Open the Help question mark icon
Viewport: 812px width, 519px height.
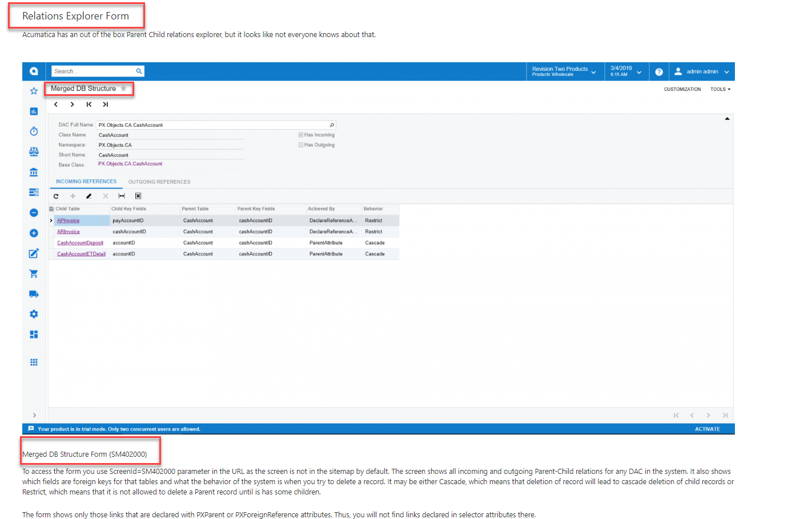(x=659, y=72)
